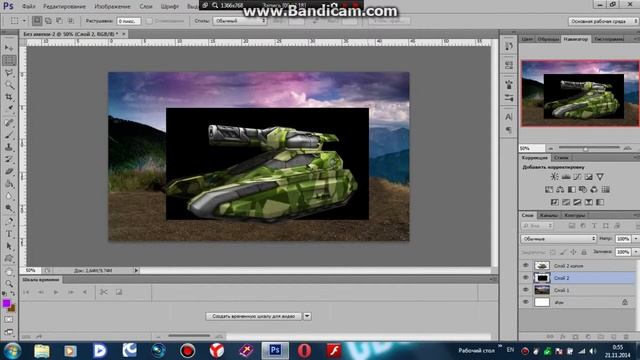Screen dimensions: 640x360
Task: Toggle lock transparent pixels in Layers panel
Action: [553, 252]
